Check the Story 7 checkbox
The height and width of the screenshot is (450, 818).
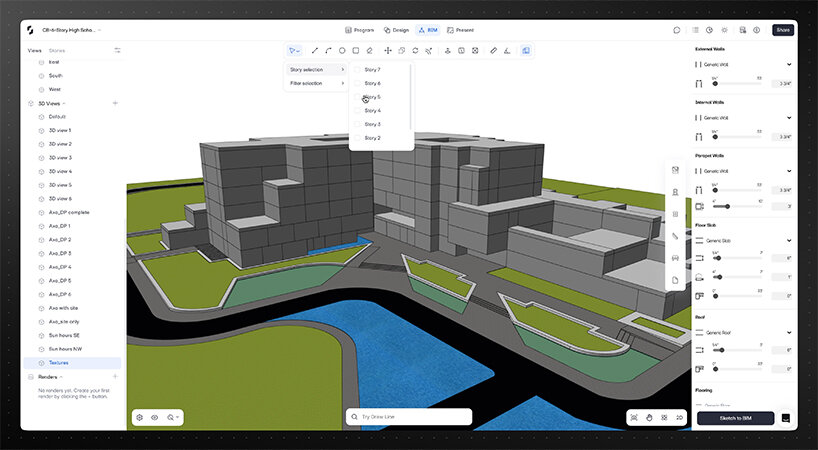click(358, 70)
